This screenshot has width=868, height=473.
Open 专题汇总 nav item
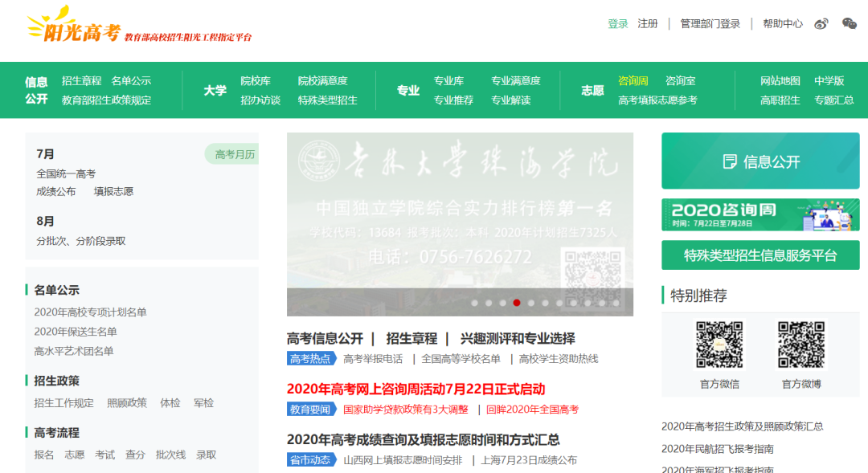tap(833, 100)
